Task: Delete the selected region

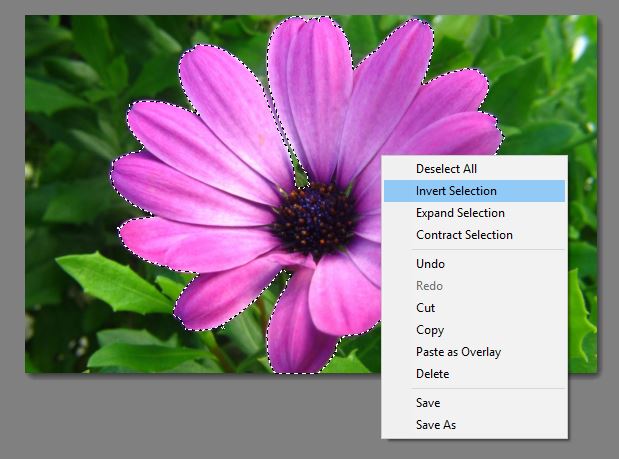Action: (474, 374)
